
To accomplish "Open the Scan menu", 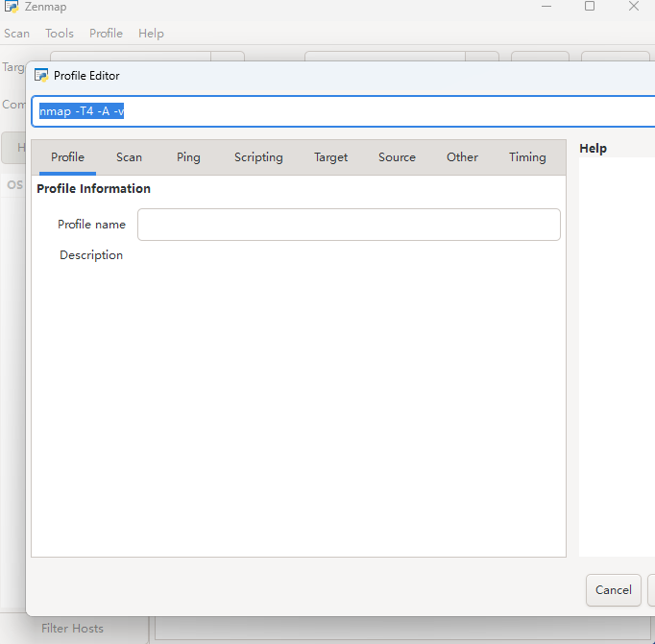I will [x=17, y=34].
